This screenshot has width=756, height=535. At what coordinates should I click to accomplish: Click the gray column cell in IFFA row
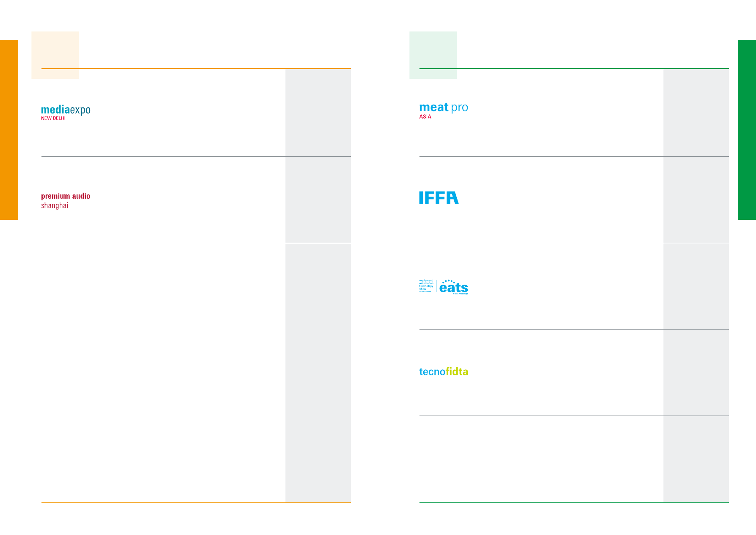(x=696, y=200)
